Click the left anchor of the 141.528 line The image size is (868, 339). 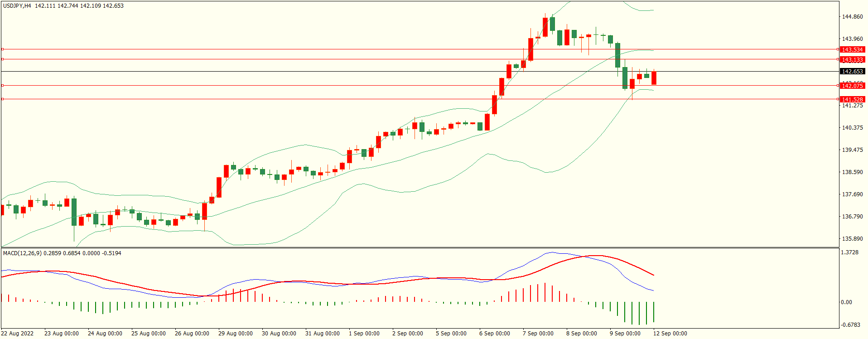2,99
